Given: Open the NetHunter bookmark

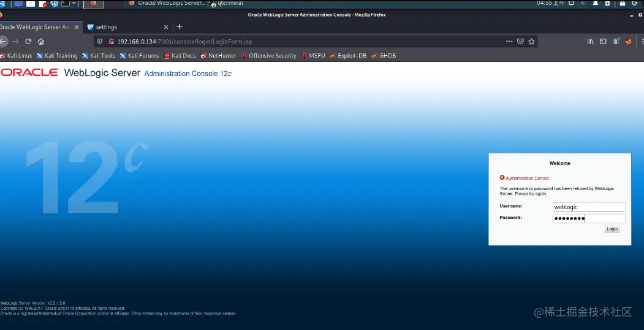Looking at the screenshot, I should [219, 55].
